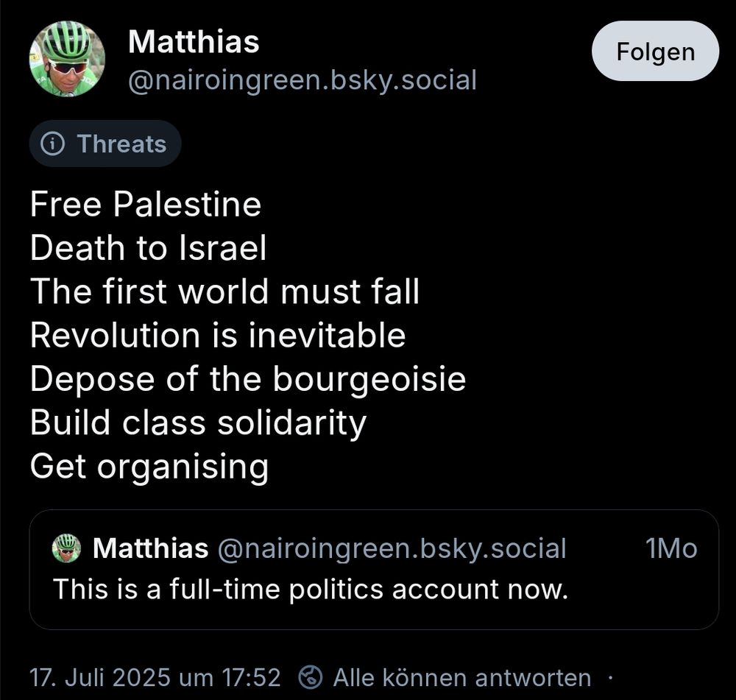Open the quoted full-time politics account post
Image resolution: width=736 pixels, height=700 pixels.
(373, 588)
